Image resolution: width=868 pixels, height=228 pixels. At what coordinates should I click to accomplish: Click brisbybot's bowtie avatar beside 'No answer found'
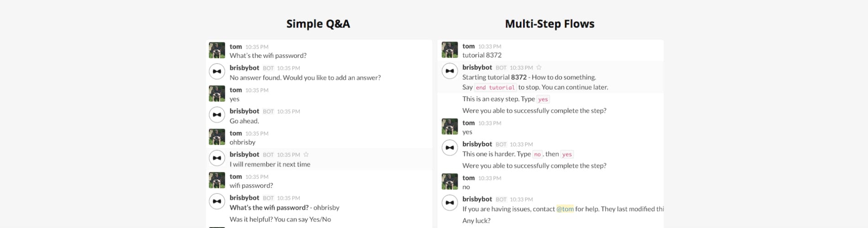pyautogui.click(x=217, y=72)
